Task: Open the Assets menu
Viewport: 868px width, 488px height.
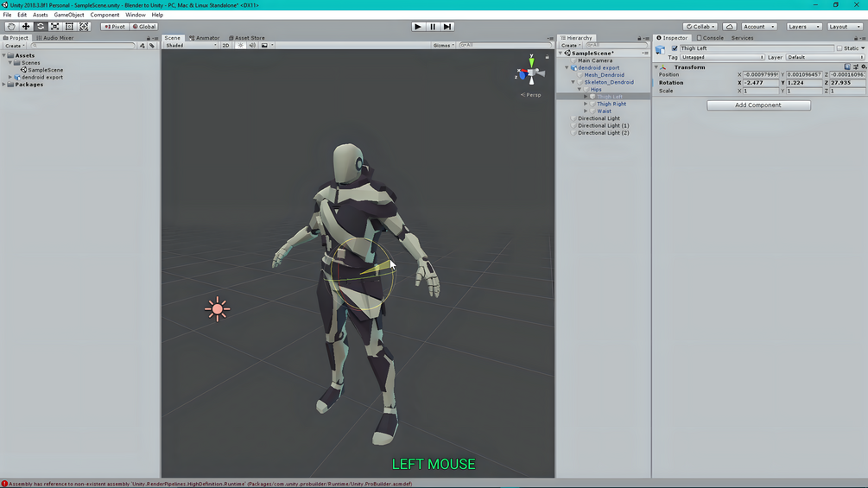Action: 40,15
